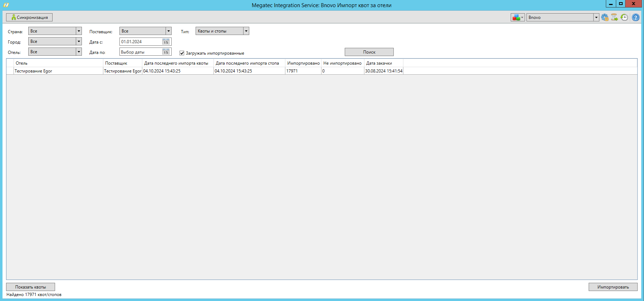644x301 pixels.
Task: Click the Импортировать button
Action: (x=613, y=287)
